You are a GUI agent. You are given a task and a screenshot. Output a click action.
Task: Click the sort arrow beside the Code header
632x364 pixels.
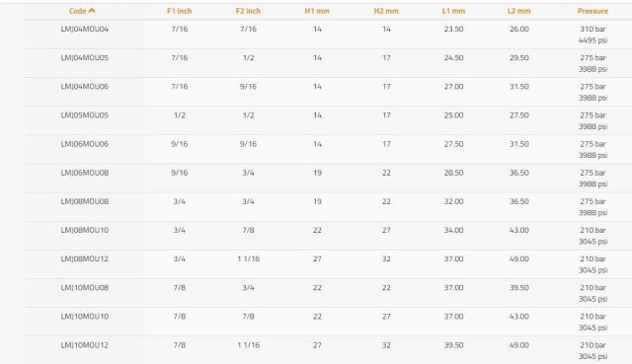tap(92, 11)
